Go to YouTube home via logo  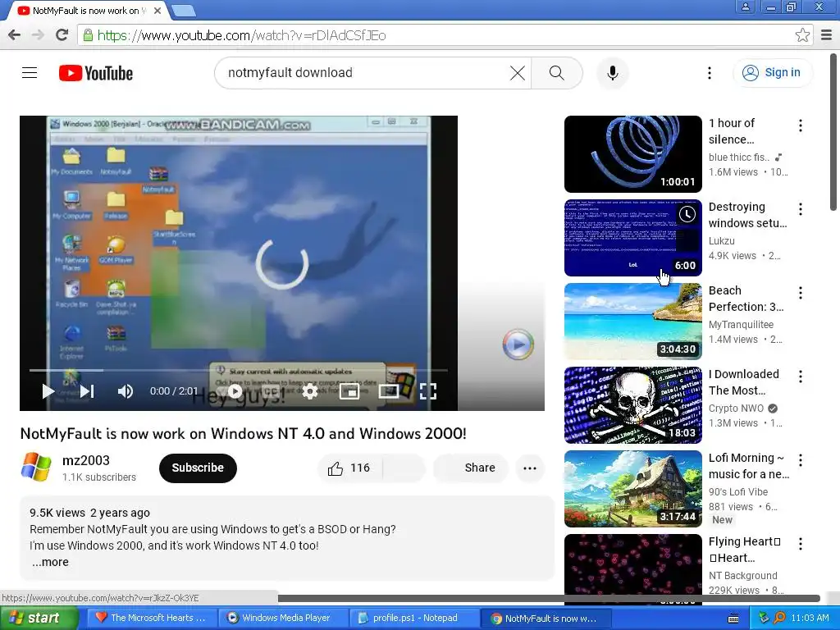tap(96, 73)
